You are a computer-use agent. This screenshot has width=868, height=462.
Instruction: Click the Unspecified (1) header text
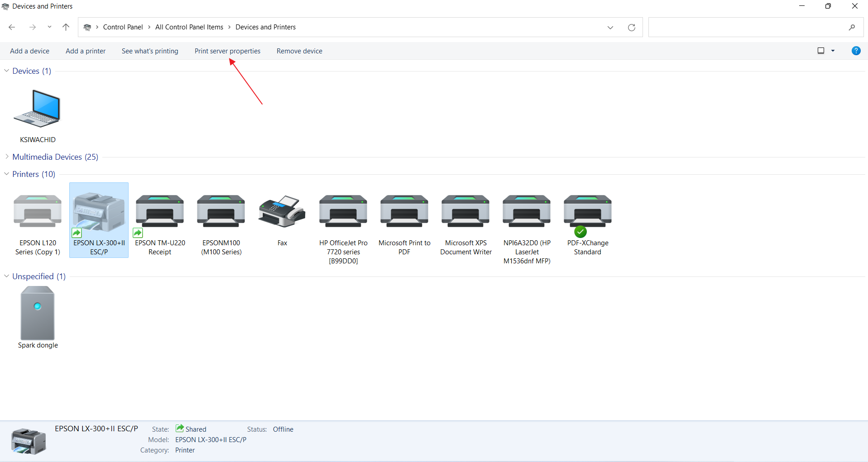point(39,276)
